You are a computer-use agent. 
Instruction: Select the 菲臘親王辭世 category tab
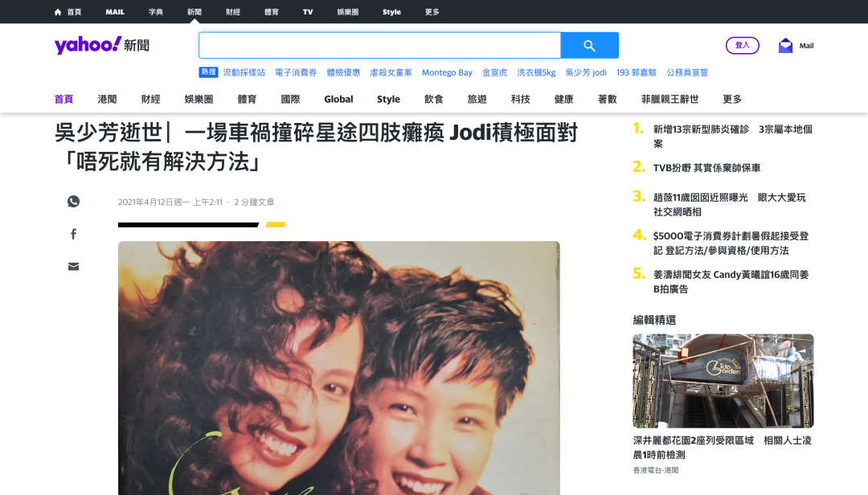tap(669, 99)
